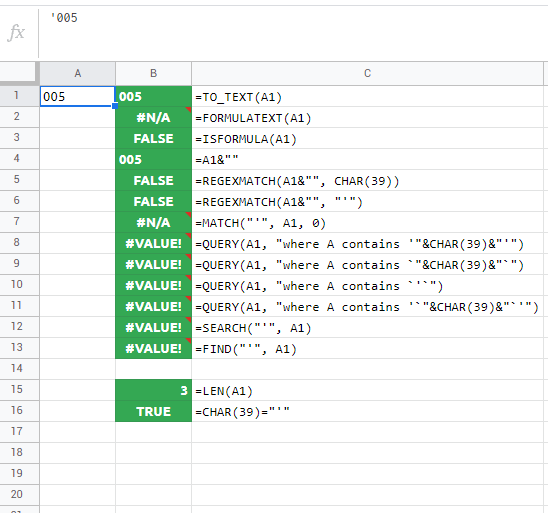Click cell B2 showing #N/A error
548x513 pixels.
point(153,117)
